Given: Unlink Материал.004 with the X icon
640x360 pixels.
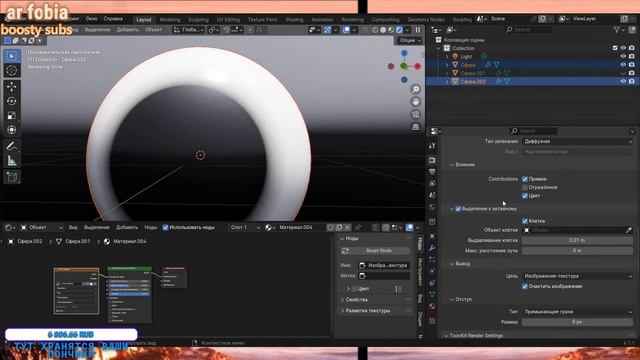Looking at the screenshot, I should pos(347,227).
